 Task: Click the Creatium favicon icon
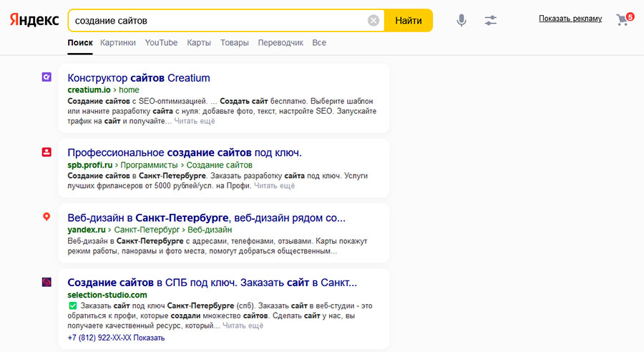47,77
